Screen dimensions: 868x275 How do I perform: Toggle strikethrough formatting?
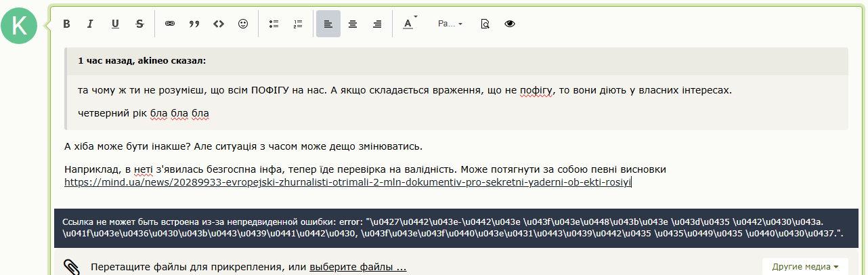coord(139,24)
